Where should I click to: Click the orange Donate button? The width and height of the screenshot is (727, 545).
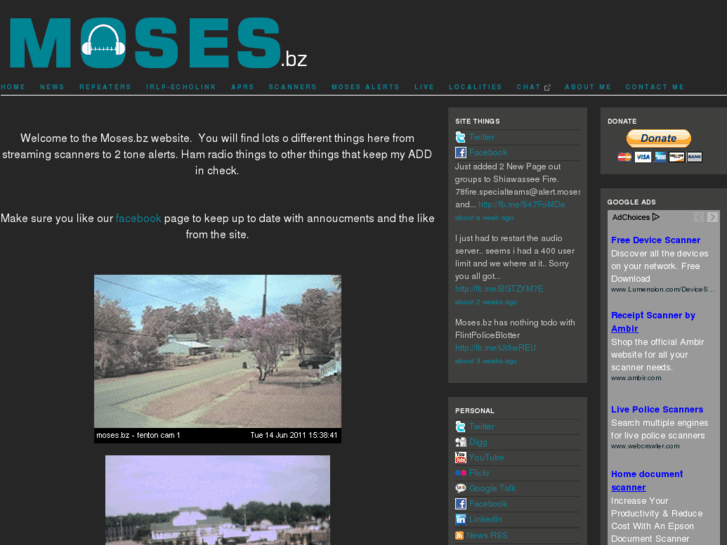pyautogui.click(x=658, y=138)
